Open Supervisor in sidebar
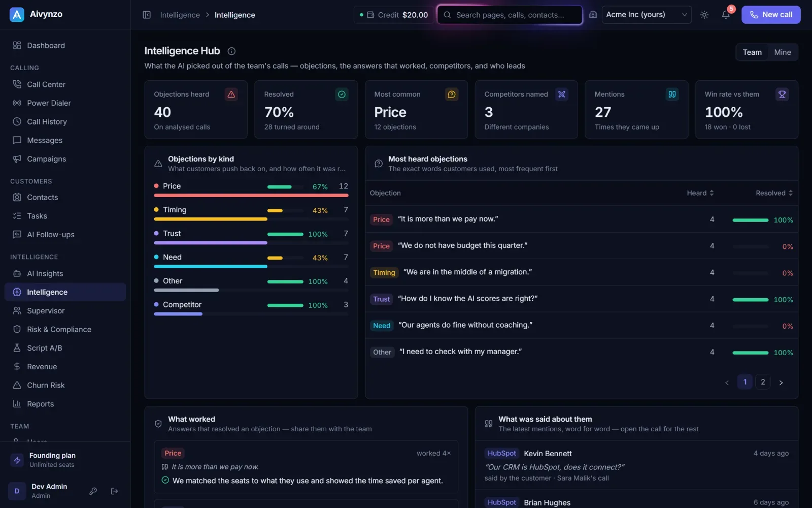The image size is (812, 508). tap(65, 311)
